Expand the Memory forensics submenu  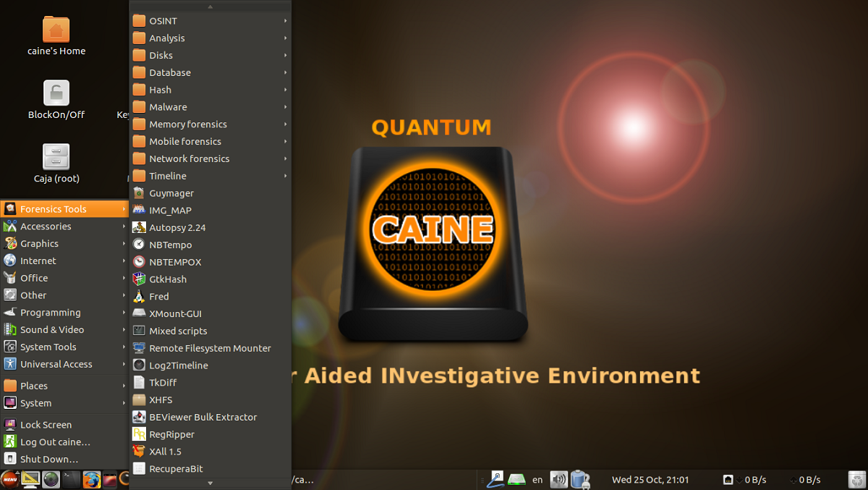(x=210, y=124)
